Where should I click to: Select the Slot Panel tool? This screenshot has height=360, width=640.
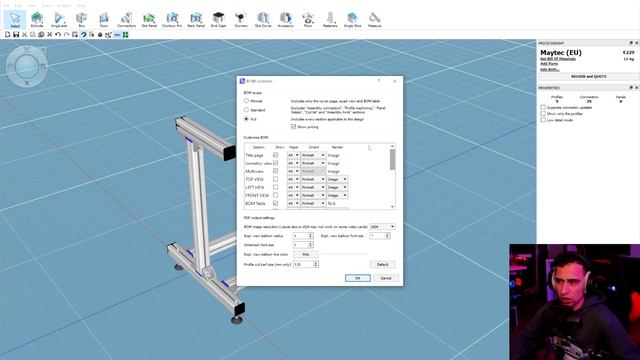[x=149, y=19]
